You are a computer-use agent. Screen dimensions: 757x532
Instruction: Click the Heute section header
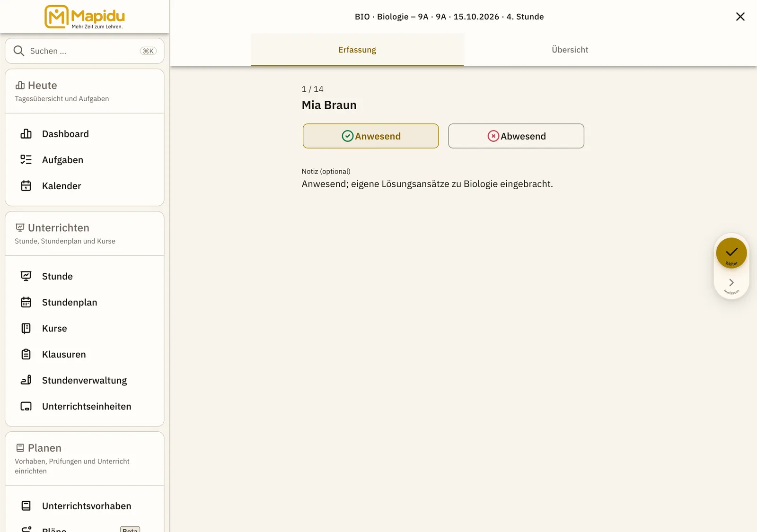point(85,91)
